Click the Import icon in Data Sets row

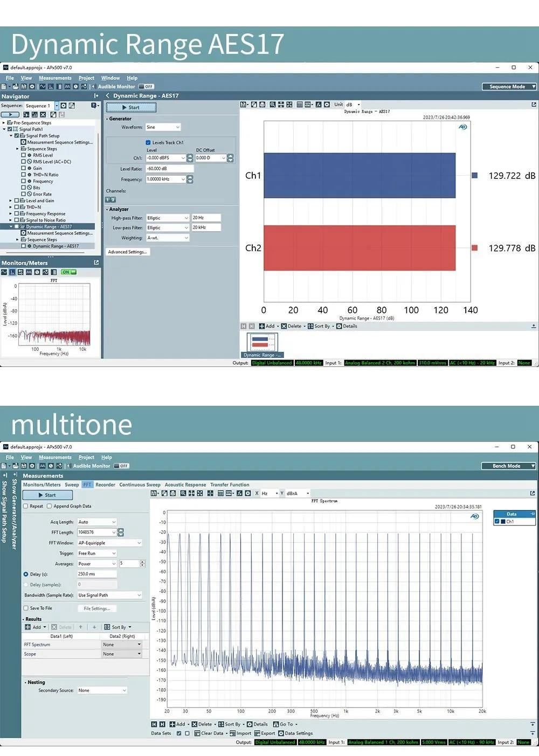pos(232,733)
